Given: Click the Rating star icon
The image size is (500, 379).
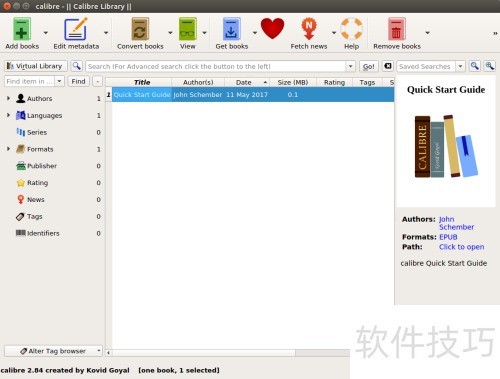Looking at the screenshot, I should point(21,183).
